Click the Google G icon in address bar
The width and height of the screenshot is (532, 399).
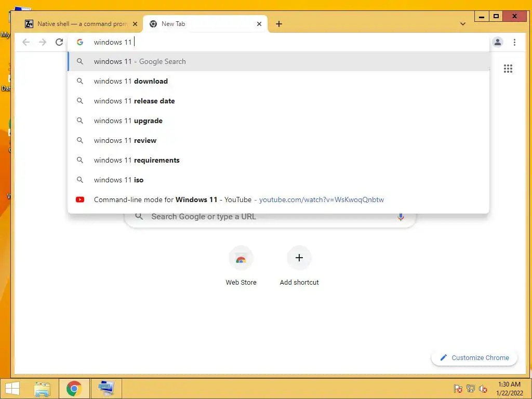pyautogui.click(x=80, y=42)
